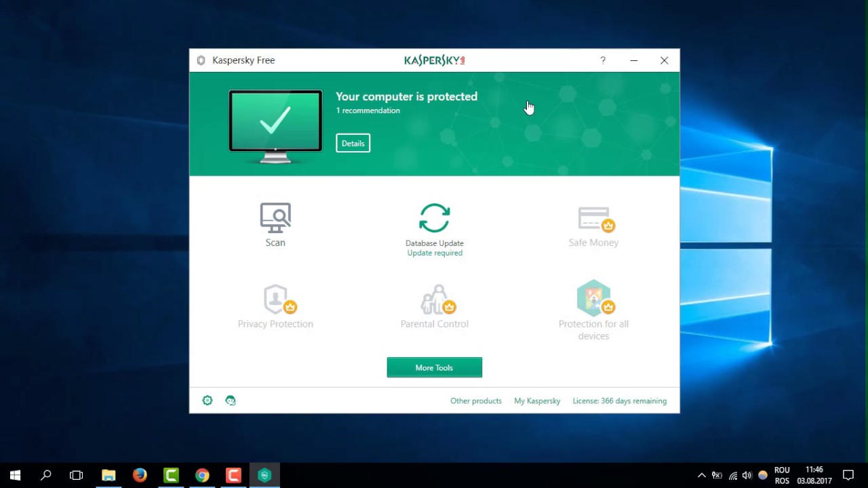This screenshot has height=488, width=868.
Task: Minimize the Kaspersky Free window
Action: pyautogui.click(x=633, y=60)
